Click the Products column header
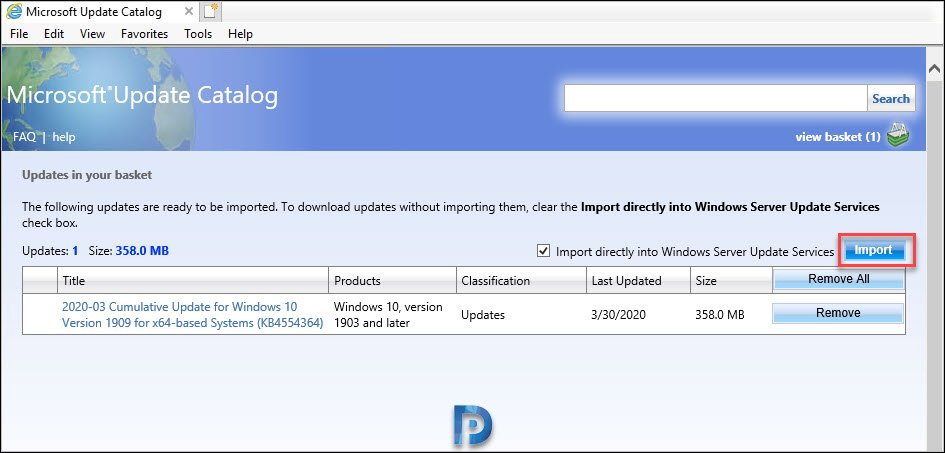 click(x=392, y=281)
